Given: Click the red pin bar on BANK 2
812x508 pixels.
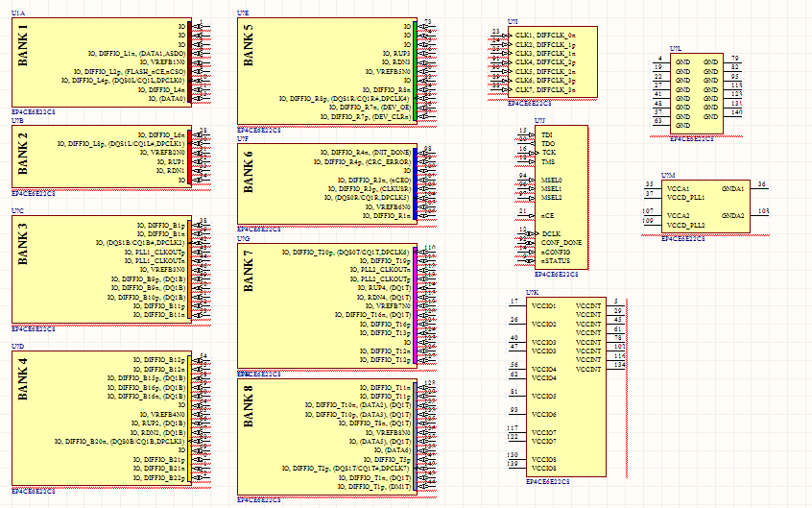Looking at the screenshot, I should tap(189, 157).
